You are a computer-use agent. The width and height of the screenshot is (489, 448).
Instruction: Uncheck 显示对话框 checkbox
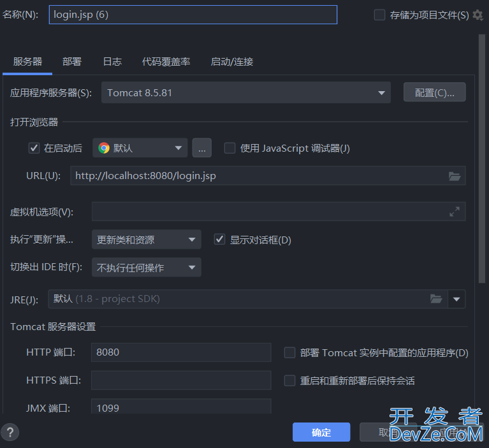click(x=219, y=240)
